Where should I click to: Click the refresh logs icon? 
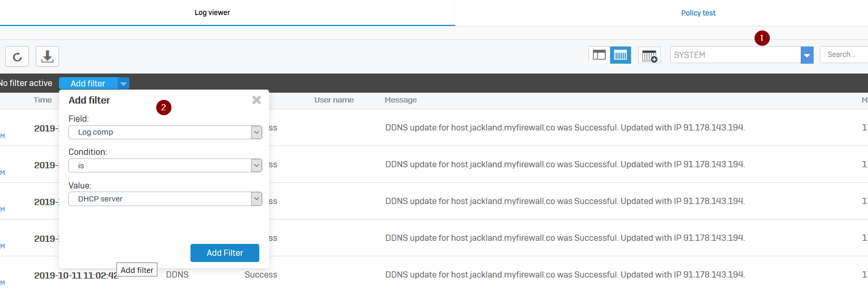coord(17,56)
